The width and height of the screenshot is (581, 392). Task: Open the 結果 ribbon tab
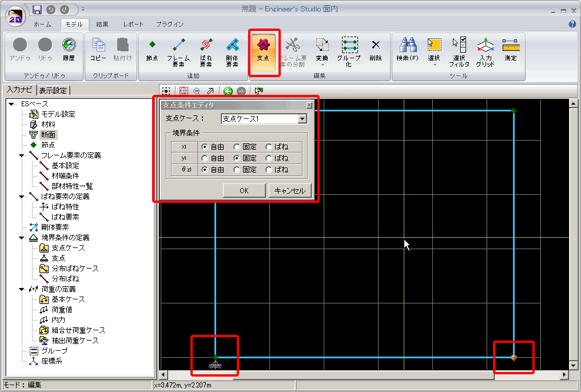click(102, 25)
